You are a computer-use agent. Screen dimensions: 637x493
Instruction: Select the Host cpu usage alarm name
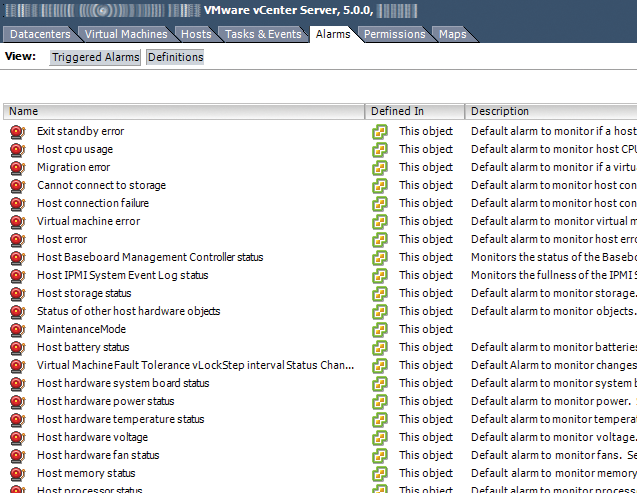75,149
